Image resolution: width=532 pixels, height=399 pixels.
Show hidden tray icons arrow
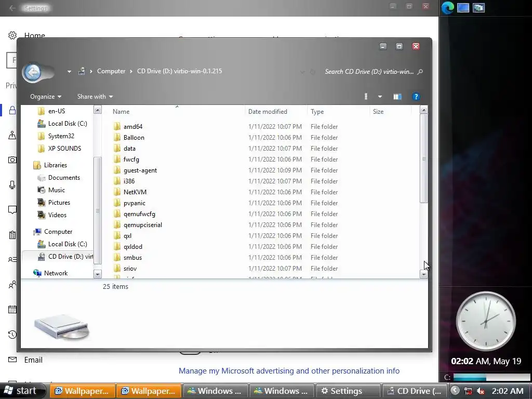click(455, 391)
